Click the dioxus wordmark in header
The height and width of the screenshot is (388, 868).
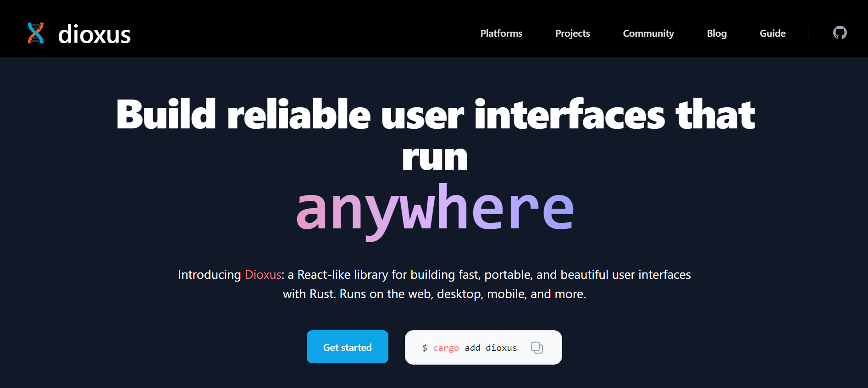click(x=94, y=34)
